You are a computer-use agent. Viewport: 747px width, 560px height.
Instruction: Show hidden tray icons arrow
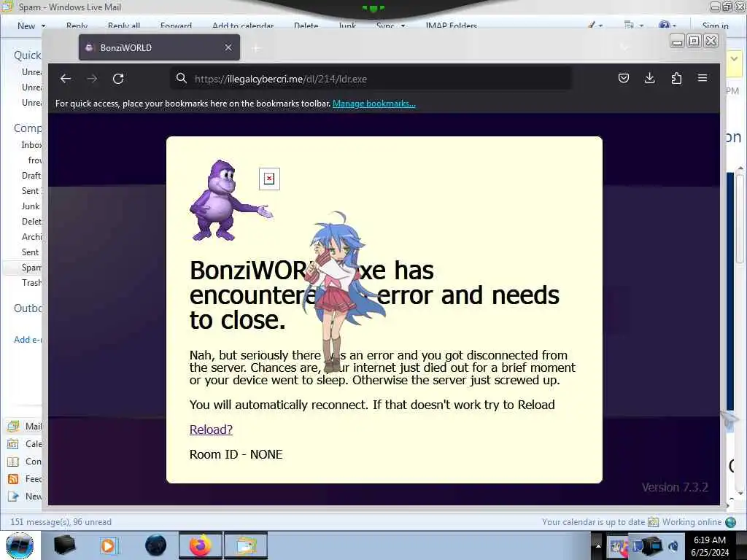pyautogui.click(x=598, y=545)
